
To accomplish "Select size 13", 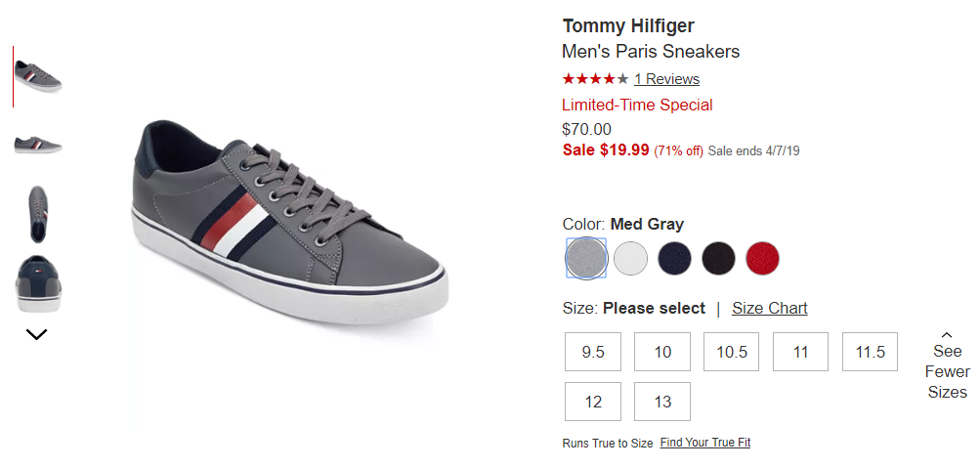I will (662, 402).
